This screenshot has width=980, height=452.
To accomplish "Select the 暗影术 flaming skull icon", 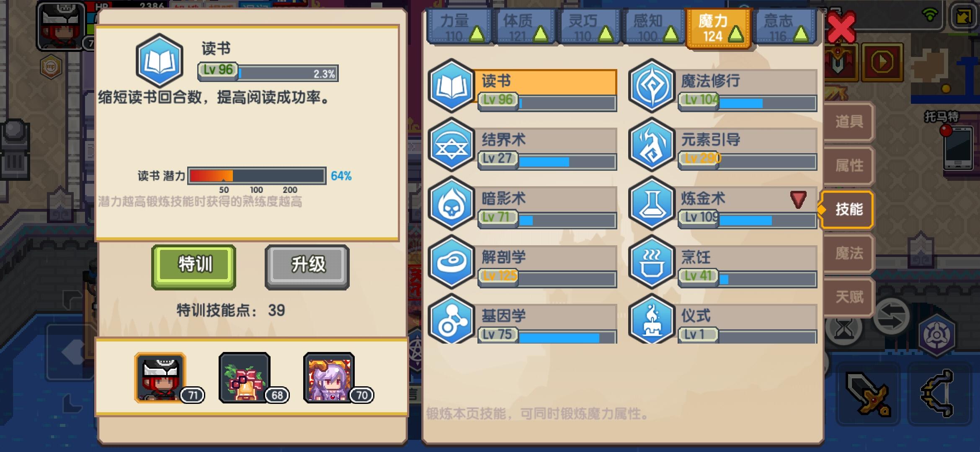I will 451,203.
